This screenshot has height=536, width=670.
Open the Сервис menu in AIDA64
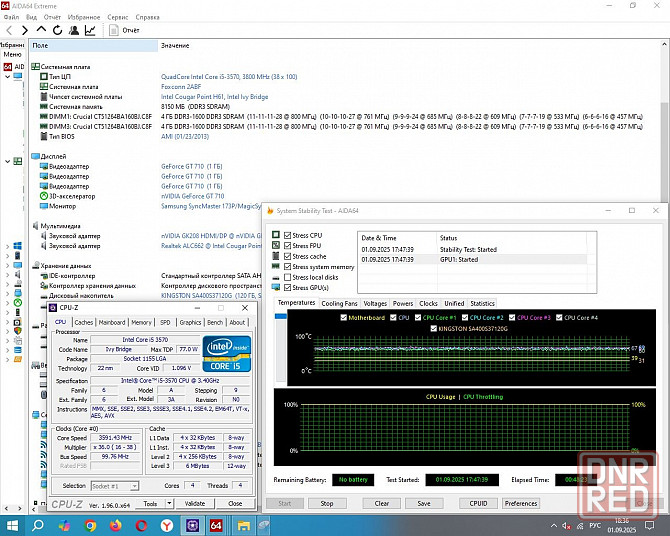pos(117,17)
